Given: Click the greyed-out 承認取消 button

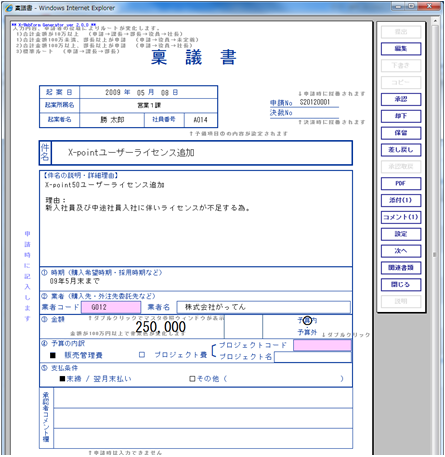Looking at the screenshot, I should click(x=401, y=167).
